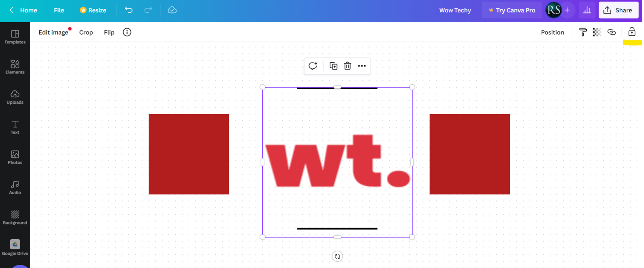Click the link chain icon
This screenshot has width=644, height=268.
pyautogui.click(x=612, y=32)
